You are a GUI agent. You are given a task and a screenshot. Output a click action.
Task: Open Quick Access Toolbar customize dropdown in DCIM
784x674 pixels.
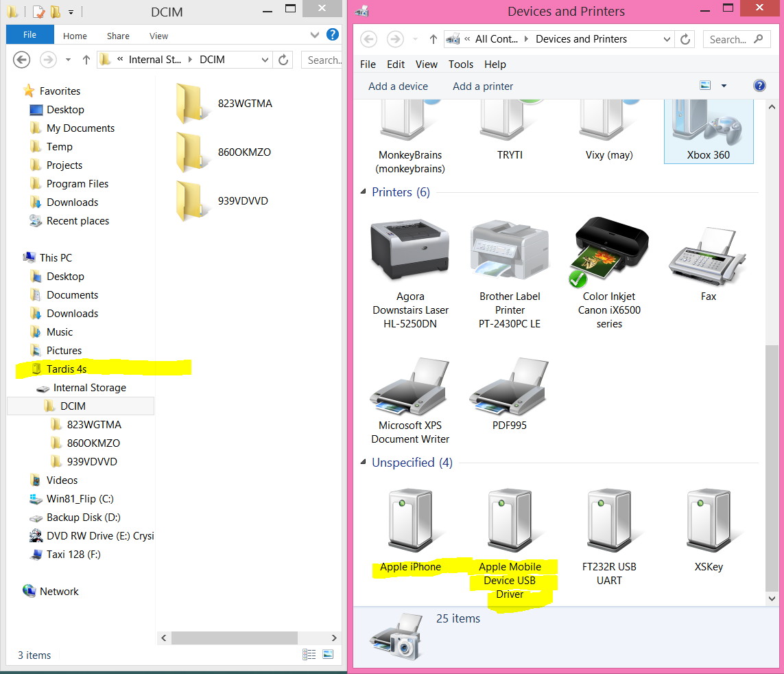point(71,12)
